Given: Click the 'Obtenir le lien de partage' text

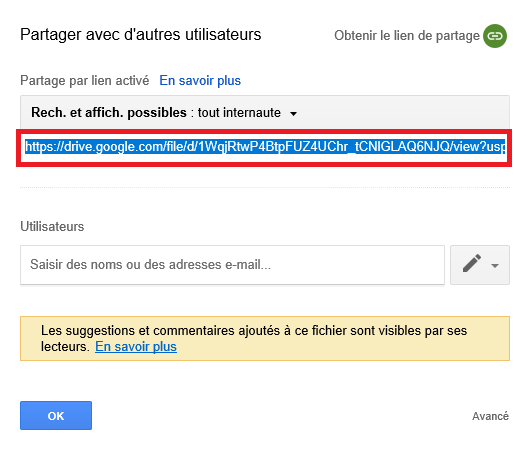Looking at the screenshot, I should pyautogui.click(x=407, y=35).
